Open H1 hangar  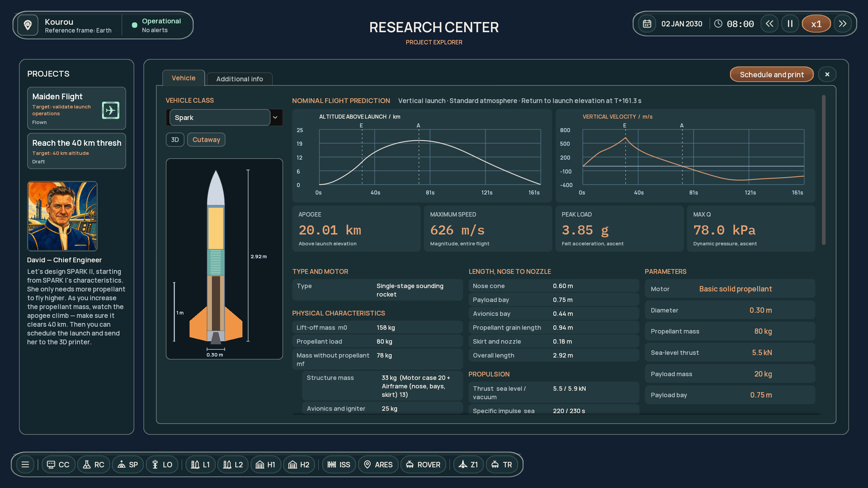tap(265, 464)
